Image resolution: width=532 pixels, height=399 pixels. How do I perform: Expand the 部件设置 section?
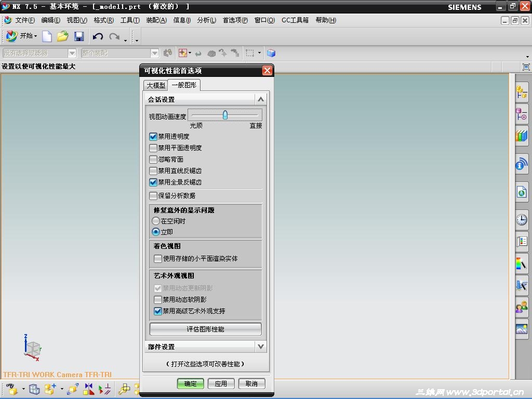click(x=261, y=347)
